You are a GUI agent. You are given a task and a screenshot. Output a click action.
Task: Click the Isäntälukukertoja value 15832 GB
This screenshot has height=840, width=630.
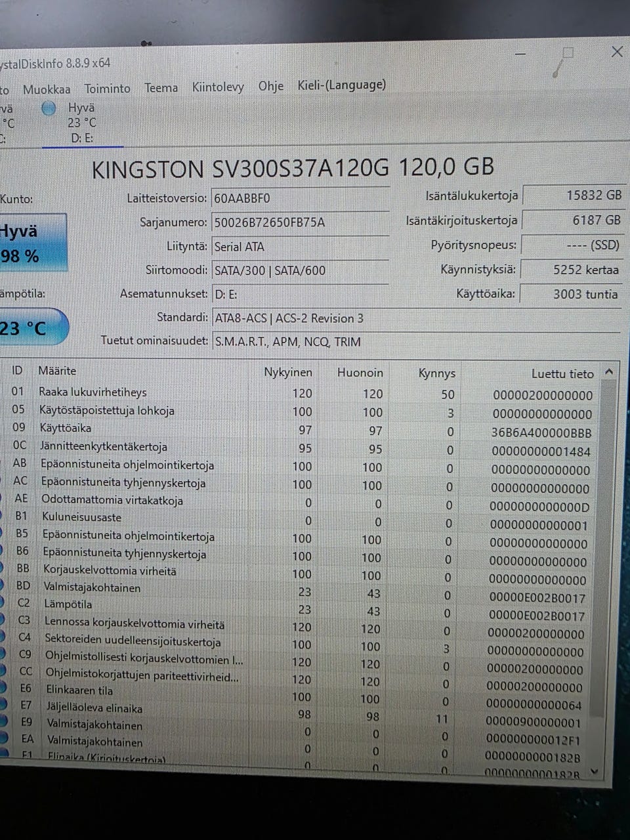click(x=574, y=196)
